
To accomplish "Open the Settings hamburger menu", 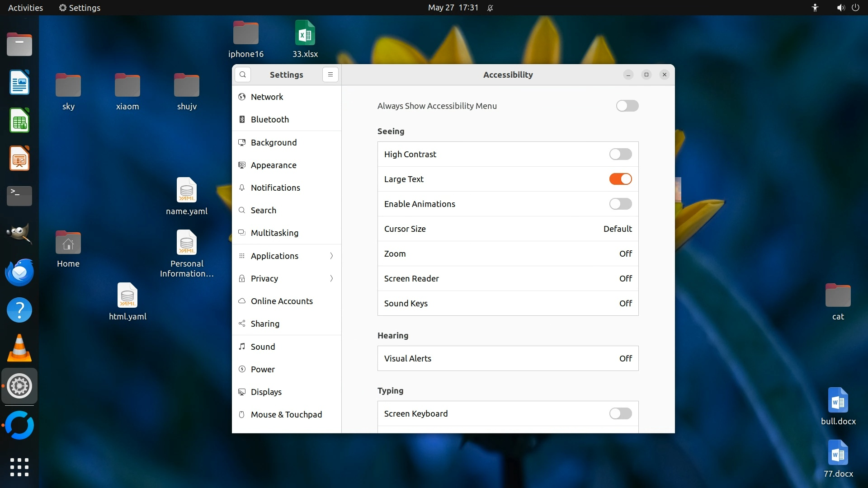I will 330,75.
